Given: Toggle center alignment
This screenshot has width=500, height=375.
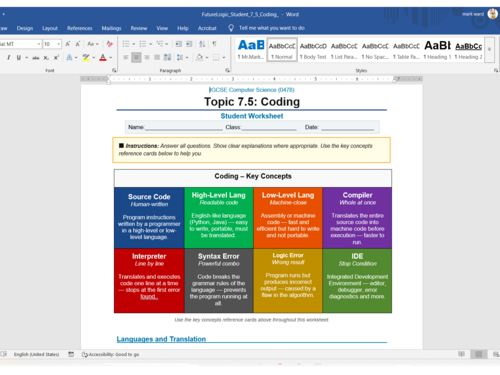Looking at the screenshot, I should pos(136,58).
